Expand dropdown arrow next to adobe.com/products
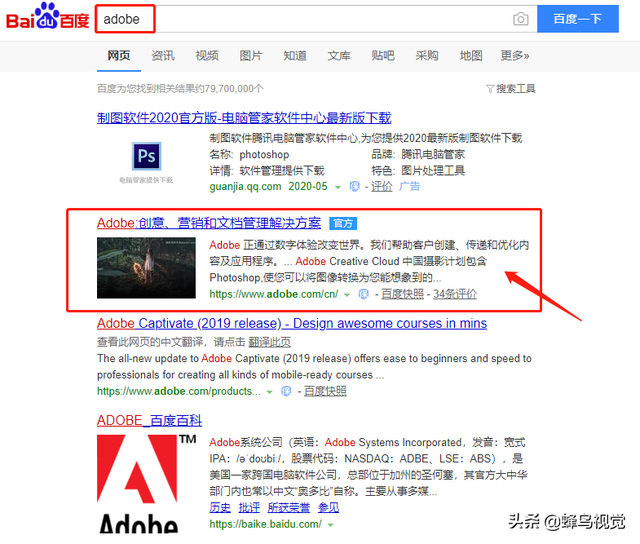This screenshot has width=640, height=544. coord(269,392)
